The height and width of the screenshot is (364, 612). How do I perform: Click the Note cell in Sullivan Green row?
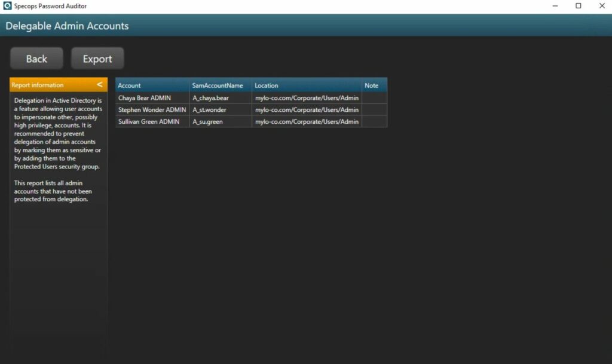tap(374, 121)
